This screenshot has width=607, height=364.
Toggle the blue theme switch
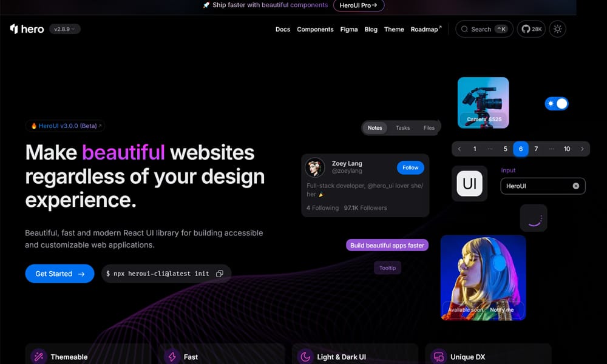(x=557, y=104)
